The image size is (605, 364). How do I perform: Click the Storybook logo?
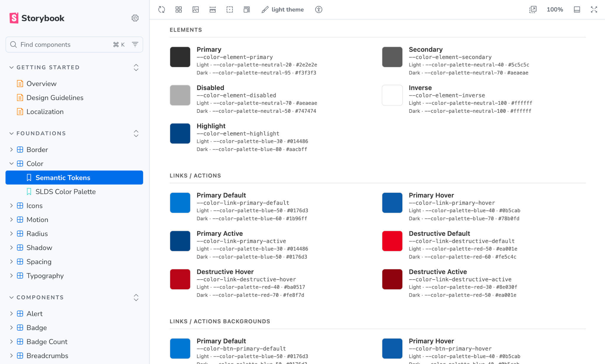point(37,18)
